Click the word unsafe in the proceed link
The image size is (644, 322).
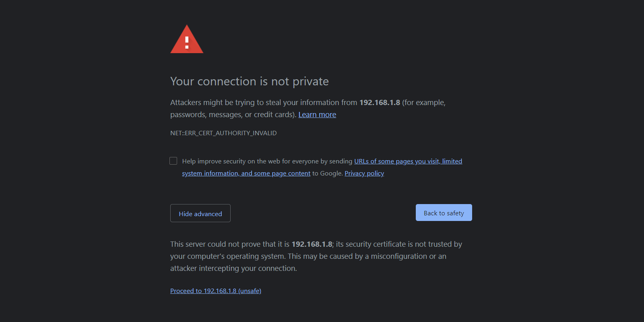coord(250,291)
